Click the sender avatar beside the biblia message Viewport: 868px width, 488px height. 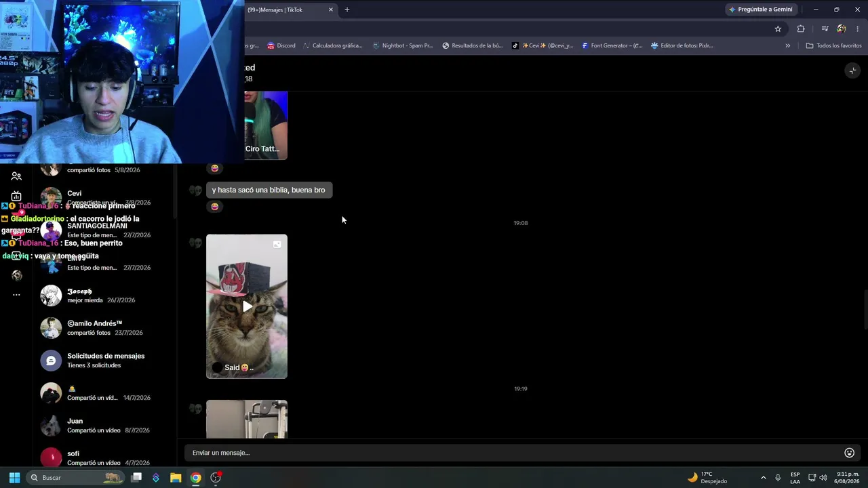pos(195,190)
